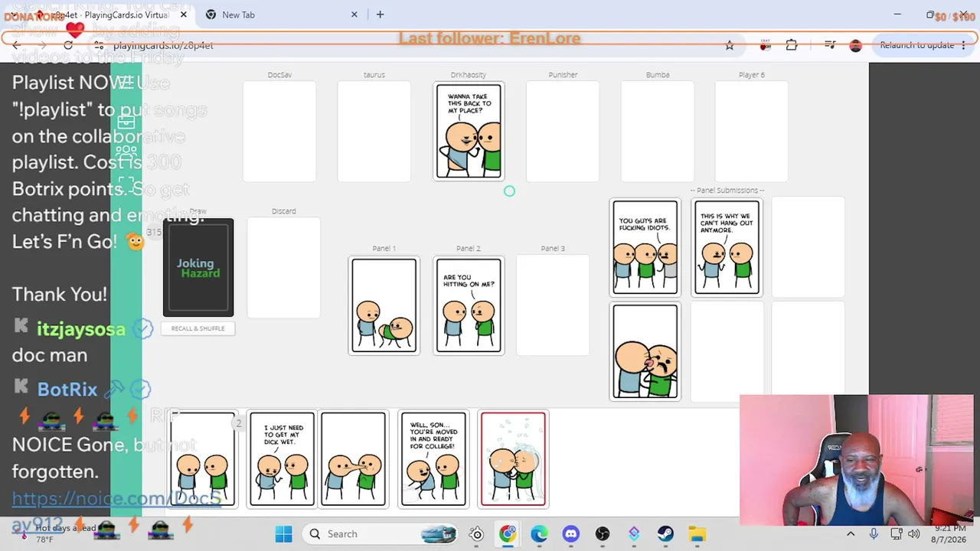Screen dimensions: 980x551
Task: Go back to the previous browser page
Action: point(16,45)
